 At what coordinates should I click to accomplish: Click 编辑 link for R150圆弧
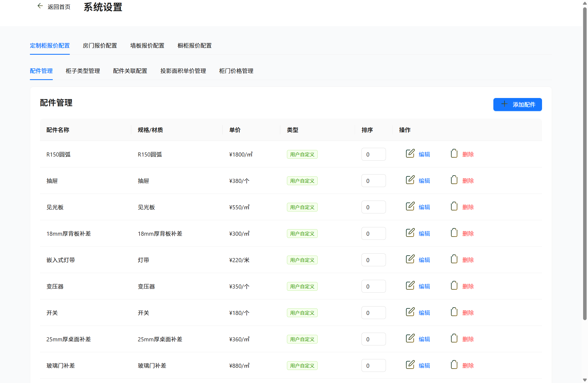[424, 155]
